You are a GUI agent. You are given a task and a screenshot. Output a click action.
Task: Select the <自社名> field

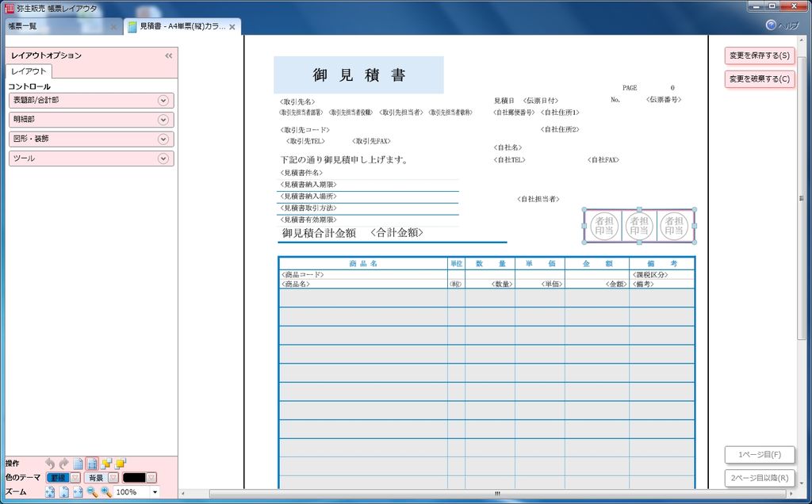pos(508,147)
